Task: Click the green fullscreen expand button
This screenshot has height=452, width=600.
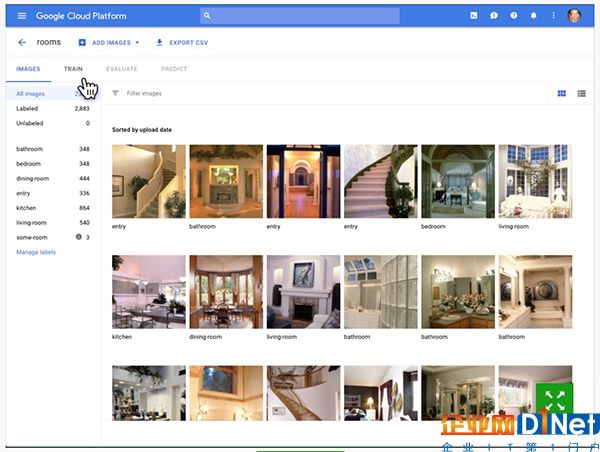Action: point(554,401)
